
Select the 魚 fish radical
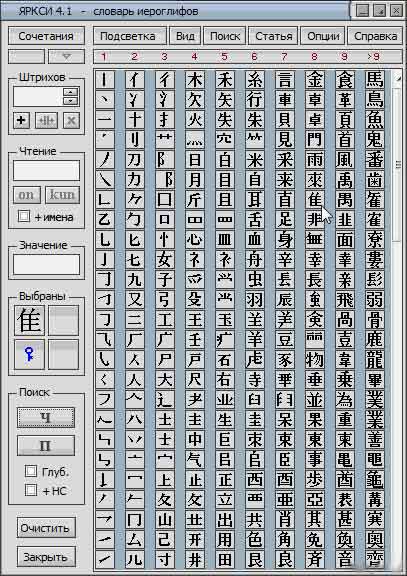point(375,120)
